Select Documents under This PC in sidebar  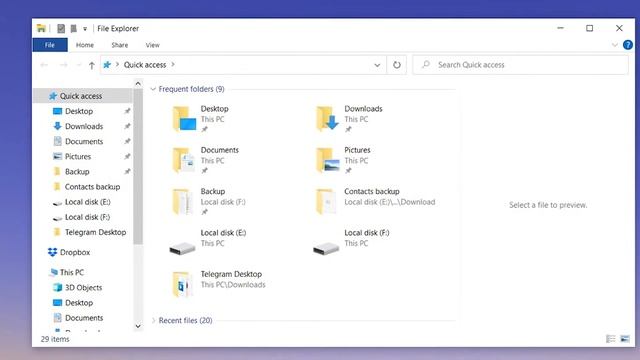[84, 318]
